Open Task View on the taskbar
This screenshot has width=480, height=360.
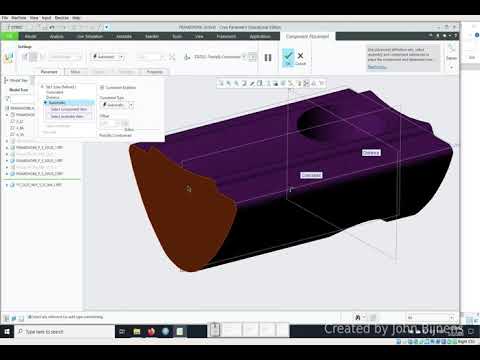122,332
